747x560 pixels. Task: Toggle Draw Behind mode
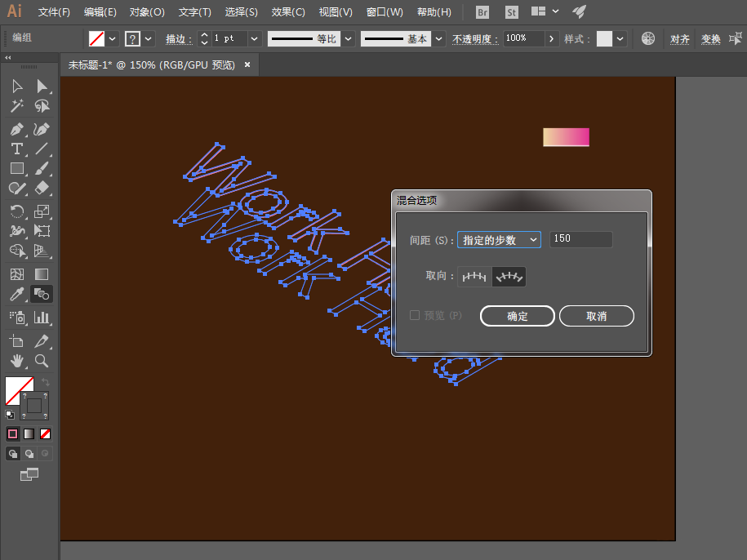pos(29,454)
